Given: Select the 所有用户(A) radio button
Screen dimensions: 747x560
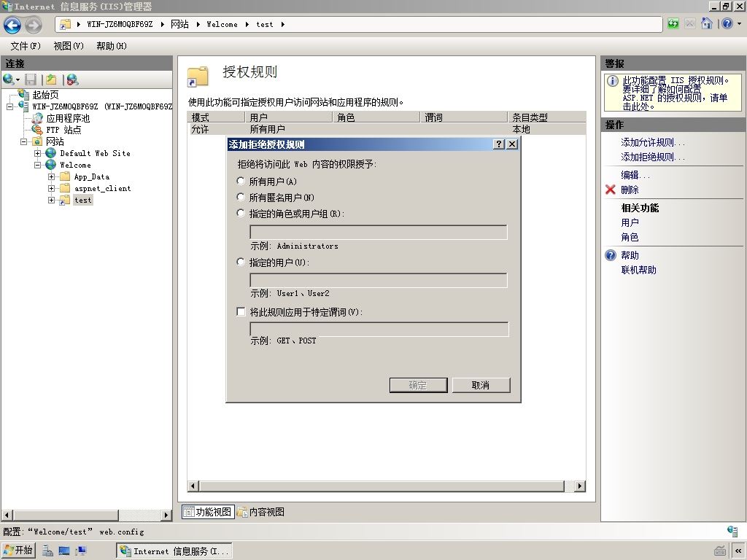Looking at the screenshot, I should point(241,181).
